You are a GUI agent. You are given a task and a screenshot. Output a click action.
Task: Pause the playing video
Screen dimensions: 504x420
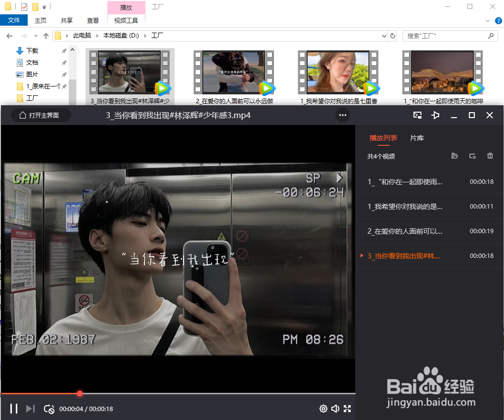(x=14, y=409)
